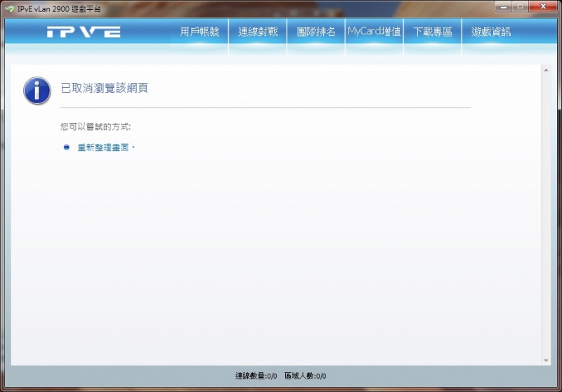This screenshot has width=562, height=392.
Task: Select the 團隊排名 tab
Action: pyautogui.click(x=315, y=32)
